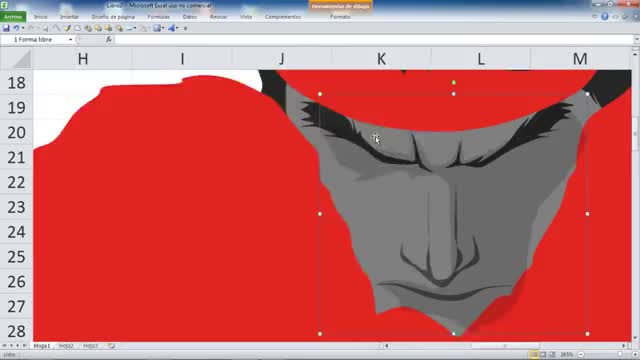
Task: Go to first sheet navigation arrow
Action: 4,346
